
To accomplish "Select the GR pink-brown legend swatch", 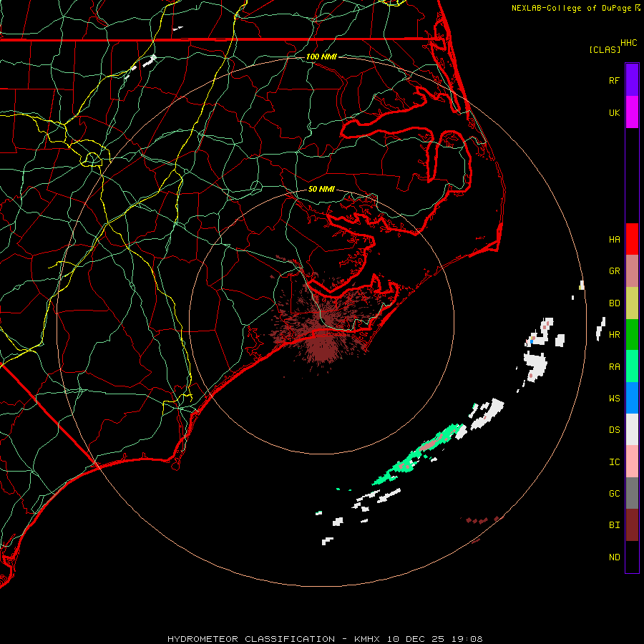I will click(632, 270).
